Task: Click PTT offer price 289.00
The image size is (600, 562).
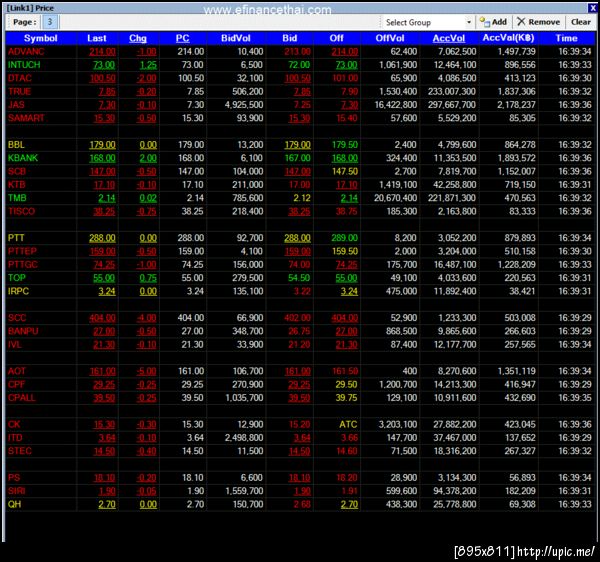Action: pos(344,238)
